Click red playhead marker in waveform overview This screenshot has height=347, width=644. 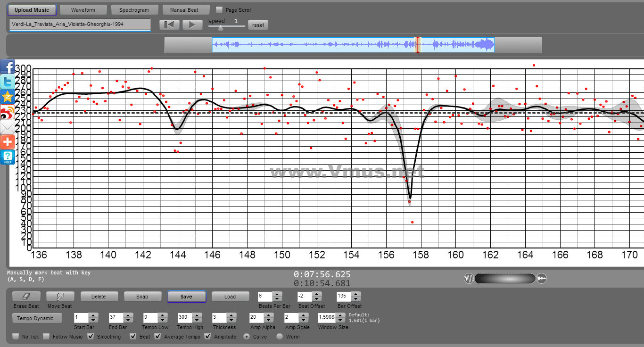417,45
